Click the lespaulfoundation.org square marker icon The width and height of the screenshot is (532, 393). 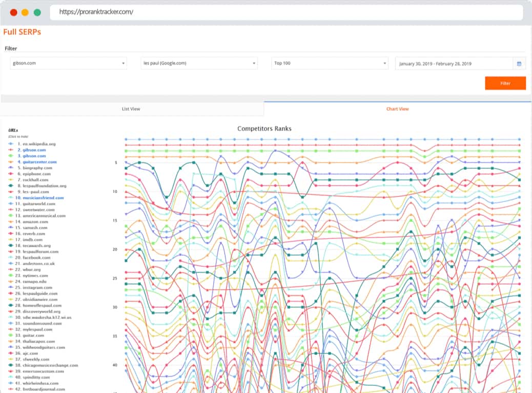click(11, 186)
